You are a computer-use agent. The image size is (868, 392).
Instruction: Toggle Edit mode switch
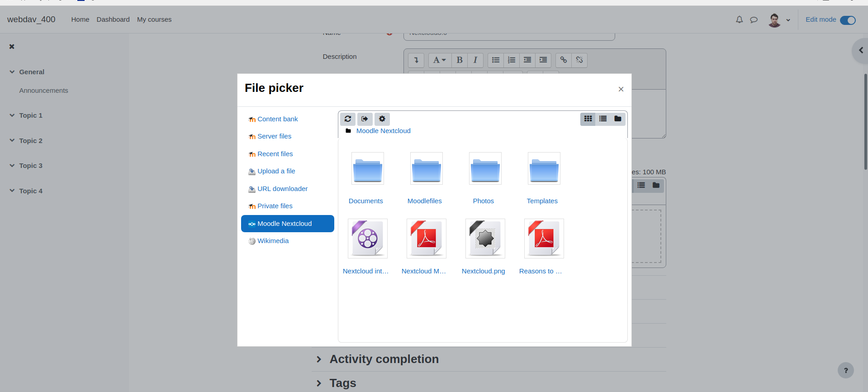pos(848,20)
